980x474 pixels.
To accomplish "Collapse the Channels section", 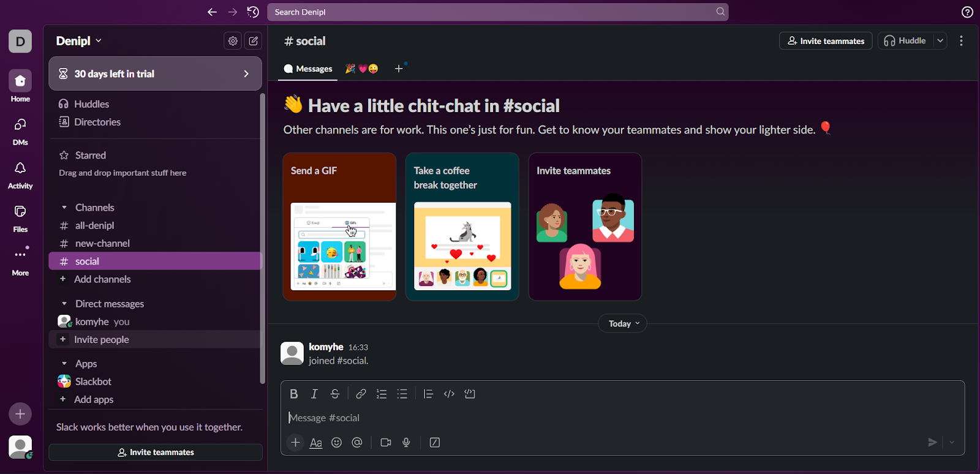I will tap(64, 208).
